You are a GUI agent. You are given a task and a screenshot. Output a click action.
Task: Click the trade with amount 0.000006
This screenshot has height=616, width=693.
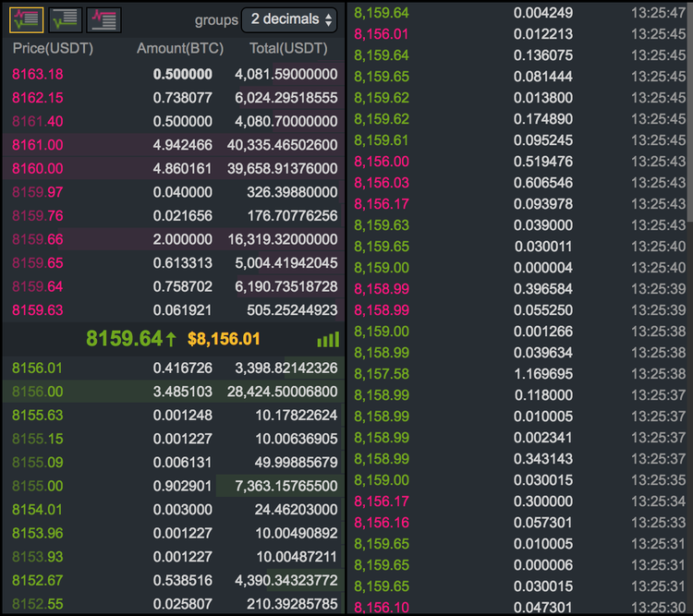point(519,565)
